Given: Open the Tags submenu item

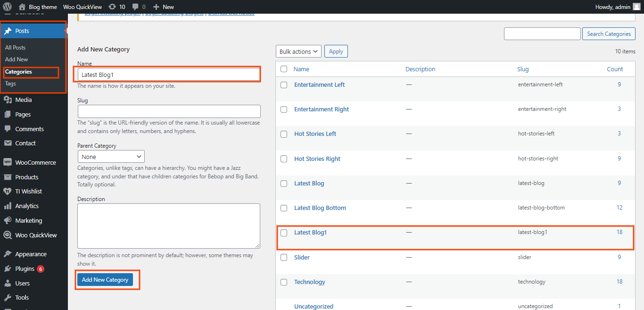Looking at the screenshot, I should click(10, 84).
